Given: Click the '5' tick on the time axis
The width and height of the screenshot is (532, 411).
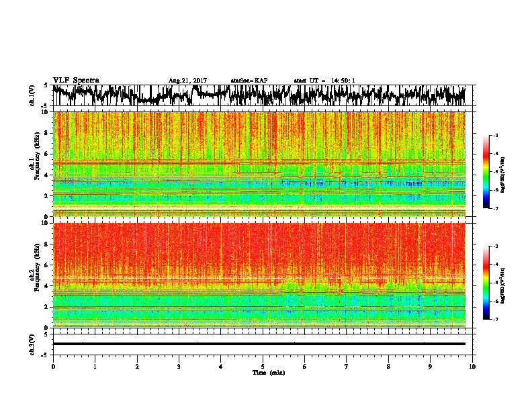Looking at the screenshot, I should pos(263,367).
